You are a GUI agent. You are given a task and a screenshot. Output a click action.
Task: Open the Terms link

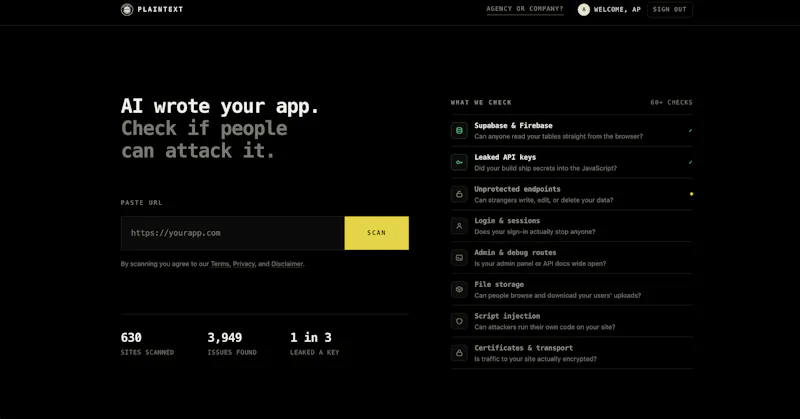point(220,264)
